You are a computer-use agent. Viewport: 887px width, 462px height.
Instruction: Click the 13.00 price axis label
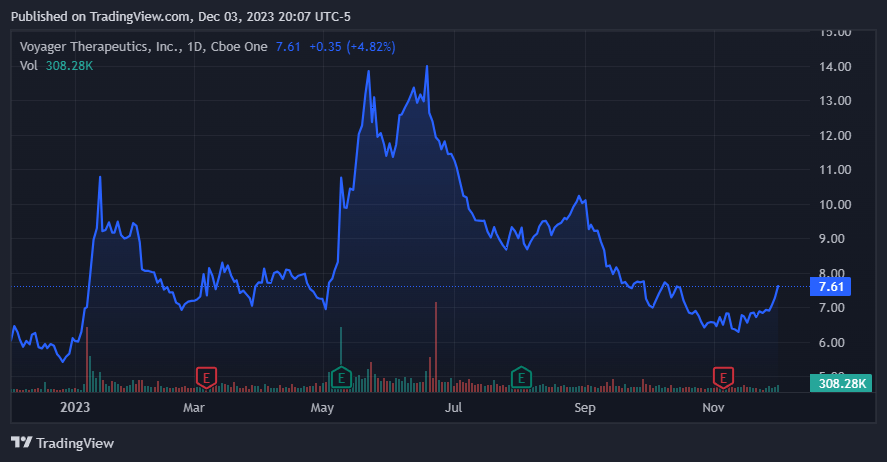pyautogui.click(x=835, y=101)
